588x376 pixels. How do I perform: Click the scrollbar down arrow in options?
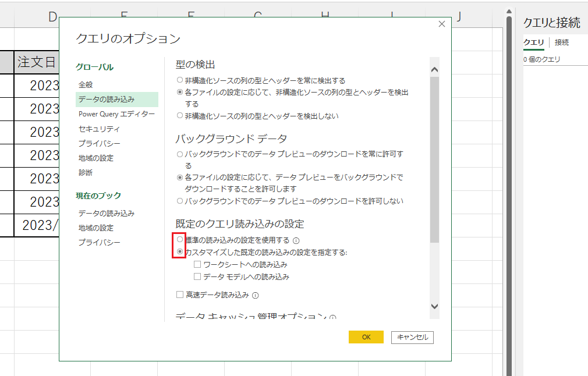434,306
